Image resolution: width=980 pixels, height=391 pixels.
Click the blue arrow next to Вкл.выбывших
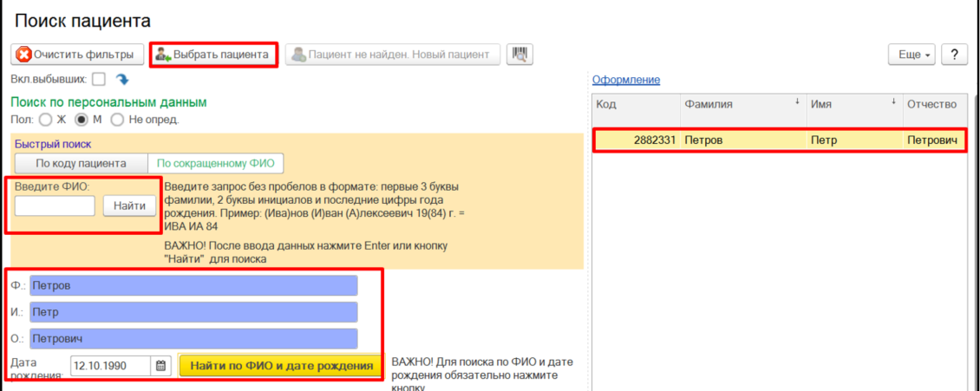pyautogui.click(x=122, y=80)
